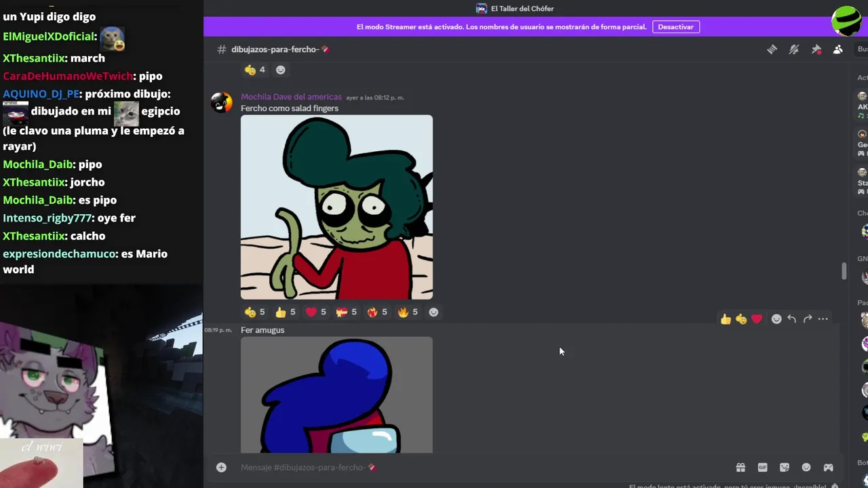This screenshot has height=488, width=868.
Task: Click the green logo in top-right corner
Action: pos(846,20)
